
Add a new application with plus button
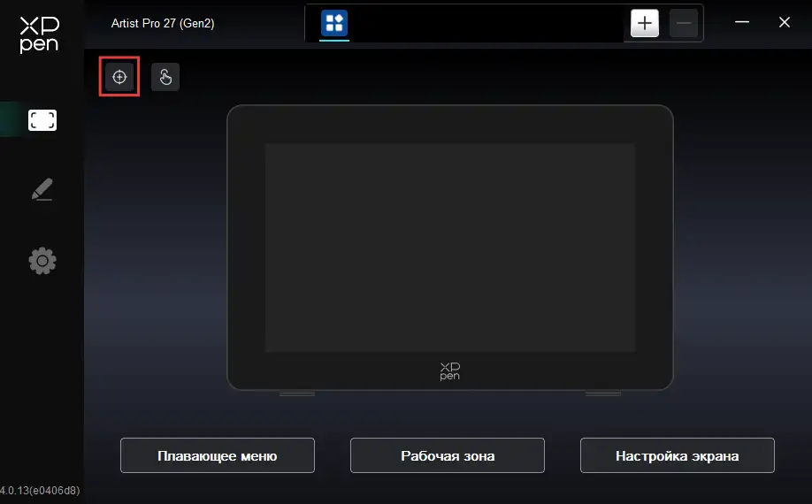click(x=645, y=23)
